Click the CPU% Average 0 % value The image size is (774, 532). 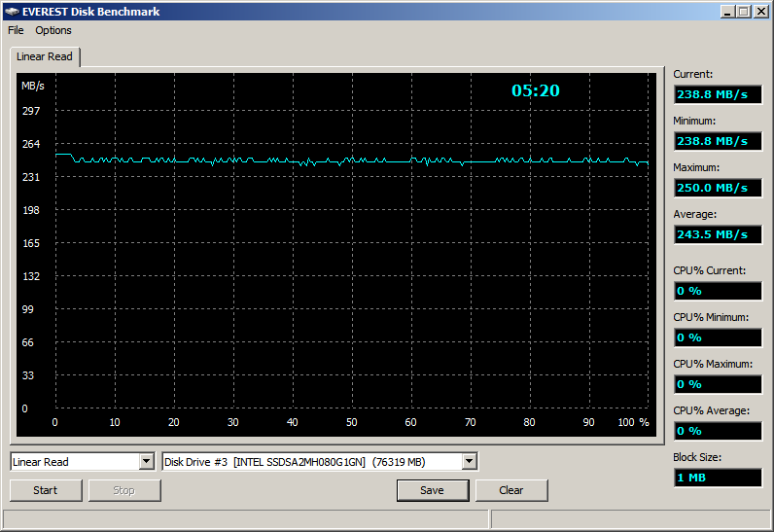[718, 431]
